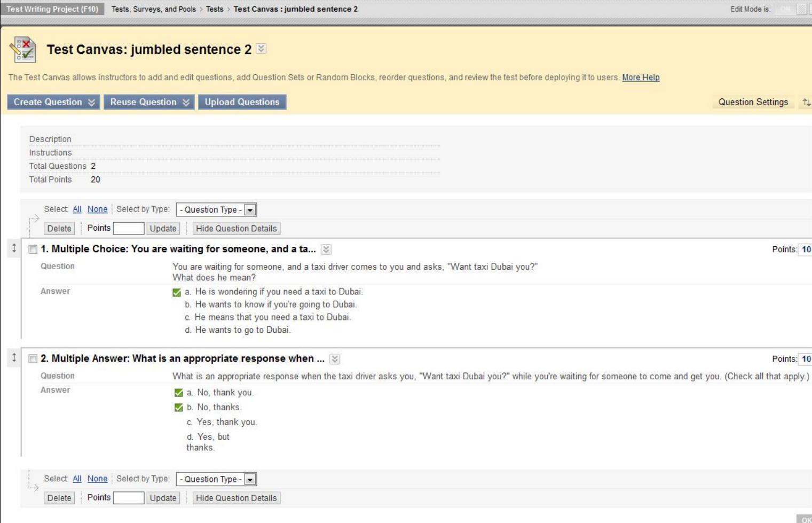This screenshot has height=523, width=812.
Task: Open Test Writing Project (F10) tab
Action: coord(52,9)
